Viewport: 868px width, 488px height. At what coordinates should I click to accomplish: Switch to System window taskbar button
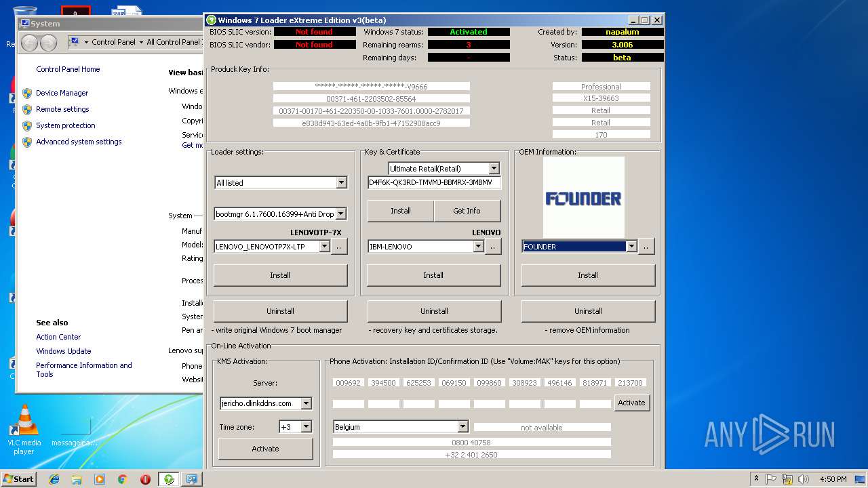pyautogui.click(x=192, y=479)
